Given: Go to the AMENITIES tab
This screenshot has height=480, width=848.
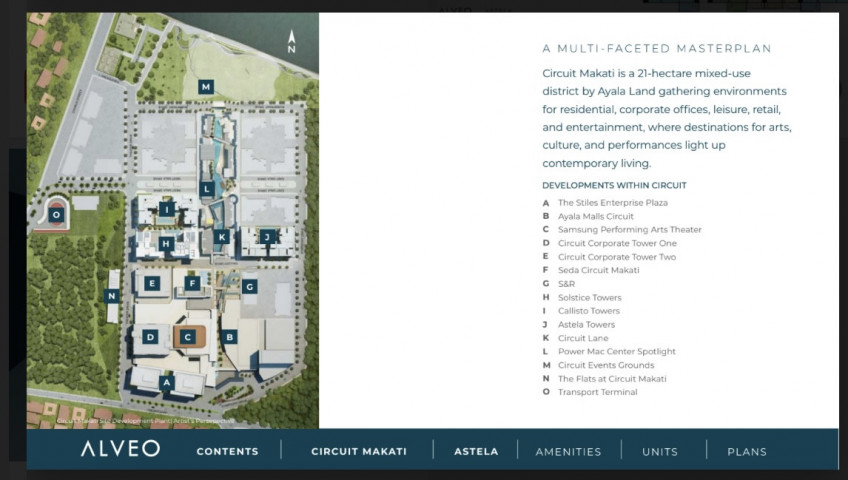Looking at the screenshot, I should pos(568,451).
